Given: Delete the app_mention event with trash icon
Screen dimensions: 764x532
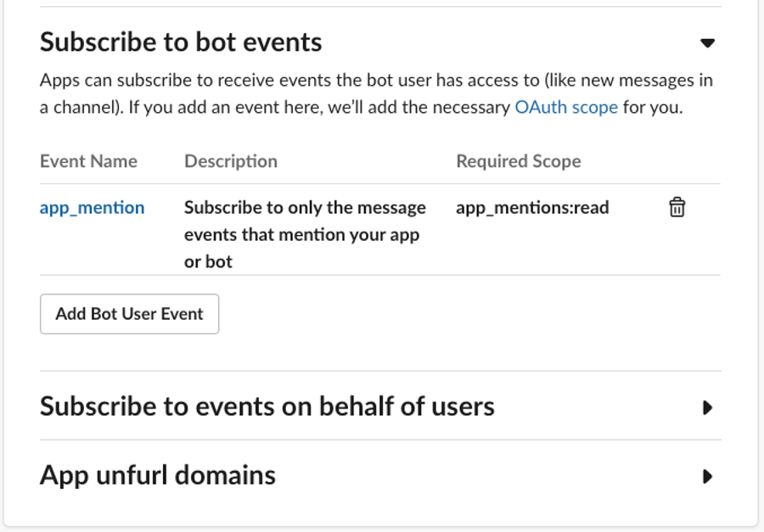Looking at the screenshot, I should click(x=677, y=207).
